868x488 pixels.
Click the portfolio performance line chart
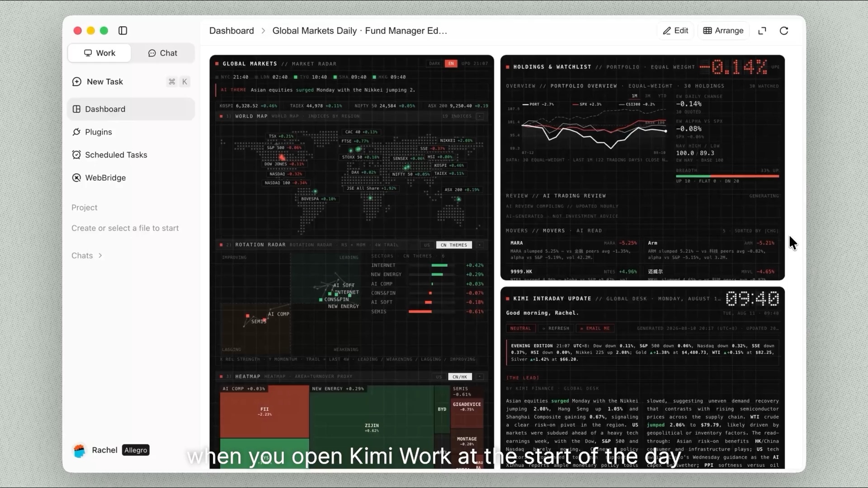coord(594,129)
